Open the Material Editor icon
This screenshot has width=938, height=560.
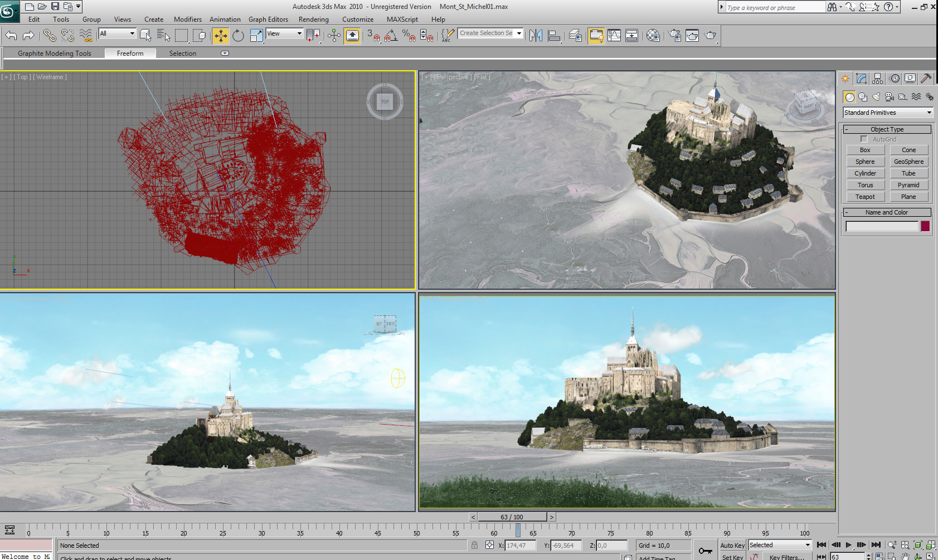[653, 36]
